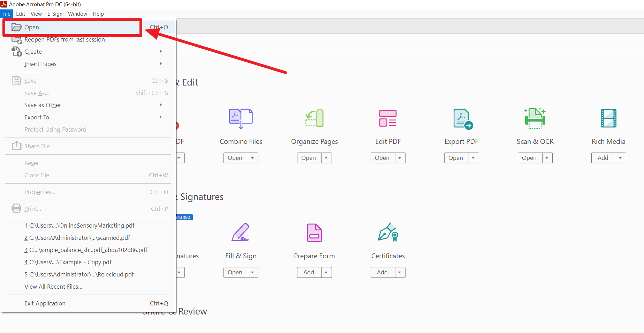Screen dimensions: 644x333
Task: Open dropdown arrow next to Fill & Sign Open
Action: click(253, 272)
